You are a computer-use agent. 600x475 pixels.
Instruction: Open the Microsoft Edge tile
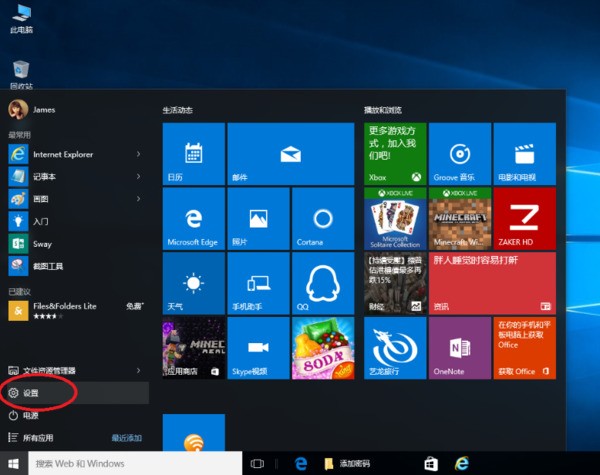tap(193, 218)
